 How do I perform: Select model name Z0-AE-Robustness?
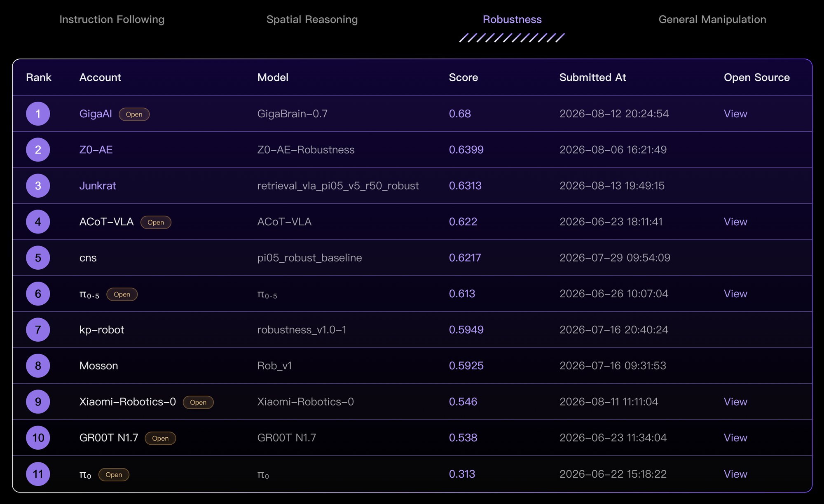(306, 149)
